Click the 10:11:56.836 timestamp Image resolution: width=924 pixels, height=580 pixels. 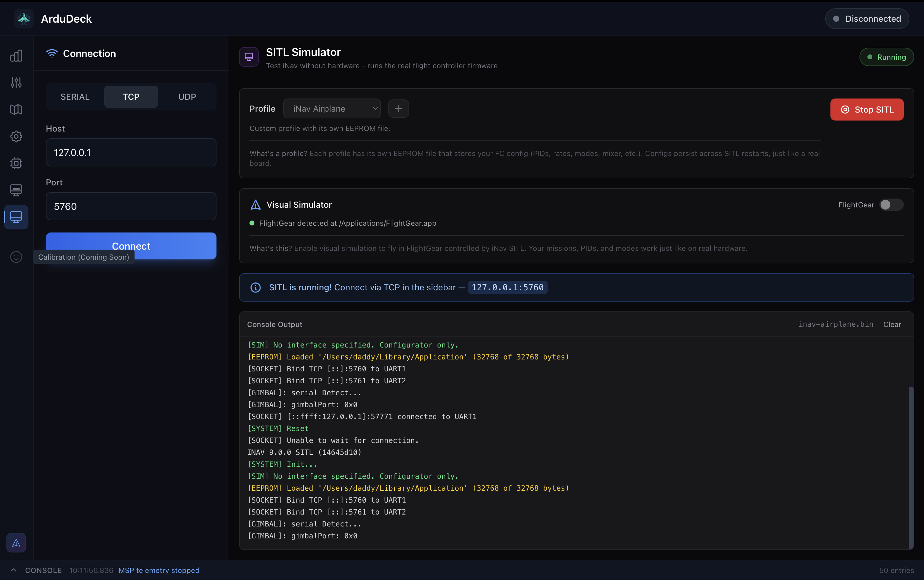pyautogui.click(x=91, y=571)
